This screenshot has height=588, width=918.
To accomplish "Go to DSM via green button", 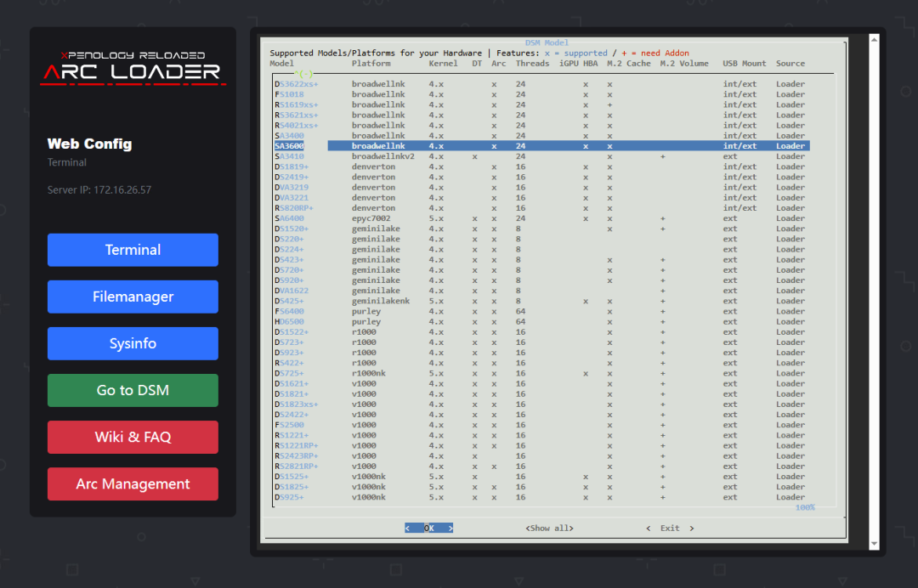I will [133, 390].
